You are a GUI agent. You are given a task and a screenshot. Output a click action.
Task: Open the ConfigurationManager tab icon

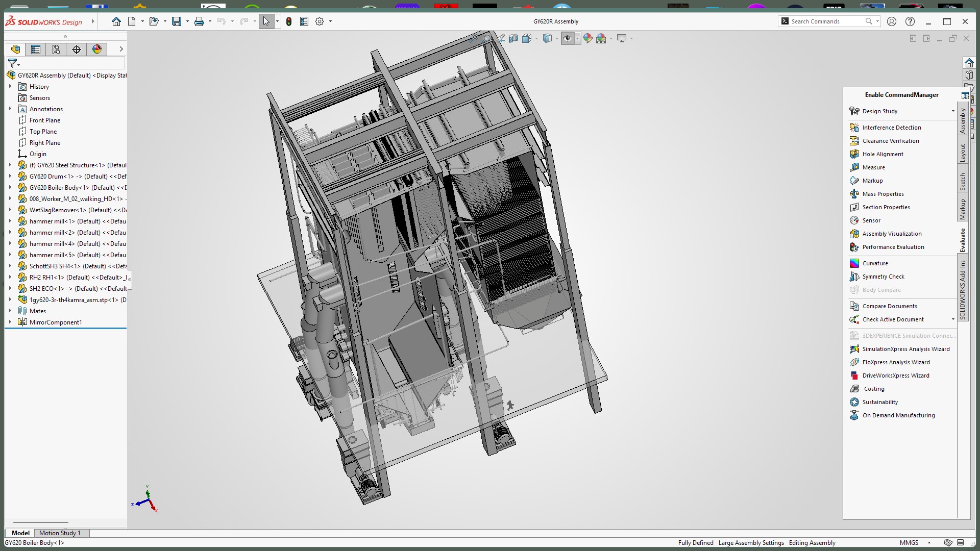(x=56, y=49)
